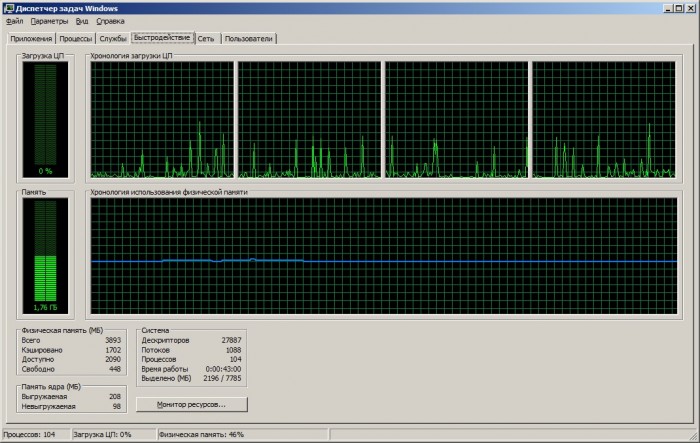Switch to the Приложения tab
This screenshot has height=443, width=700.
click(31, 39)
